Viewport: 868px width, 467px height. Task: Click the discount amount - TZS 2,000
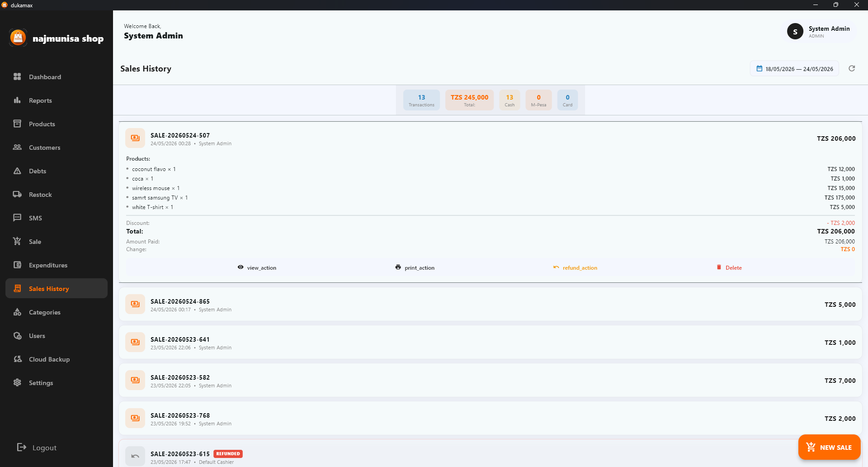click(841, 223)
